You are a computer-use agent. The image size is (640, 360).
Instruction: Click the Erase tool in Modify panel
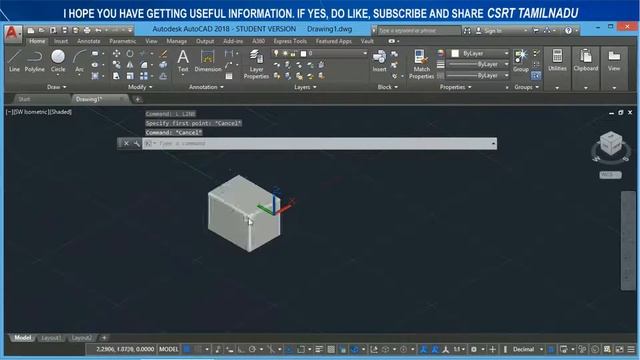[163, 53]
